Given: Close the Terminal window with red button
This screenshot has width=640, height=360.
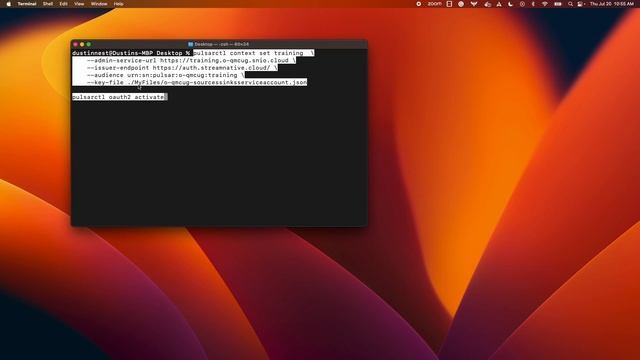Looking at the screenshot, I should point(76,44).
